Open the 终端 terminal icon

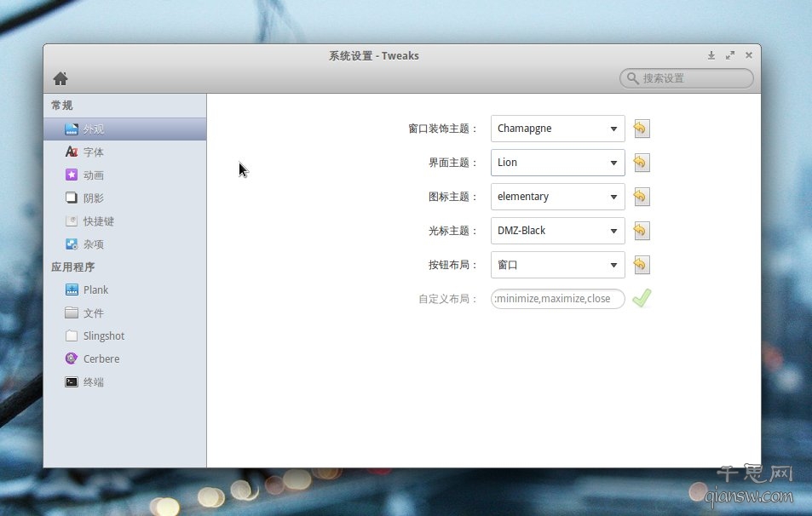pyautogui.click(x=72, y=382)
